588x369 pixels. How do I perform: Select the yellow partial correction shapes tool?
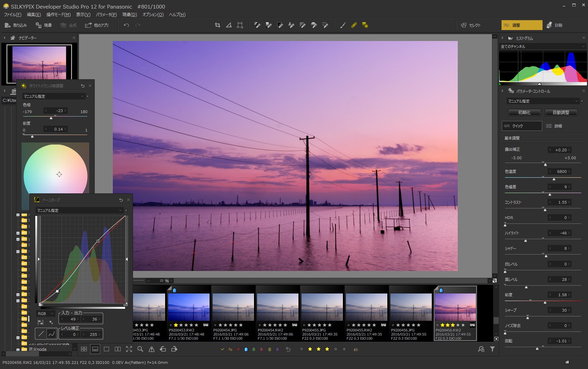[x=365, y=25]
